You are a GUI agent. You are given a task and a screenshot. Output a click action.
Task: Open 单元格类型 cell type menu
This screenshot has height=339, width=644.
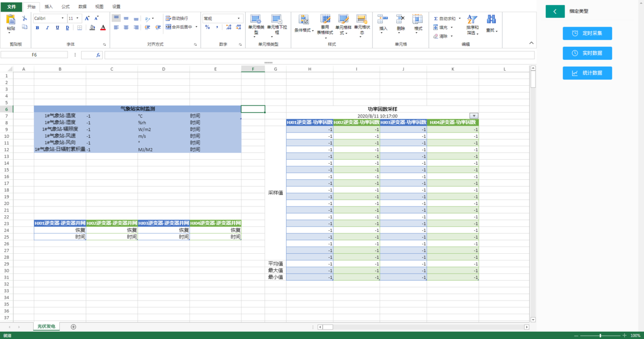256,26
